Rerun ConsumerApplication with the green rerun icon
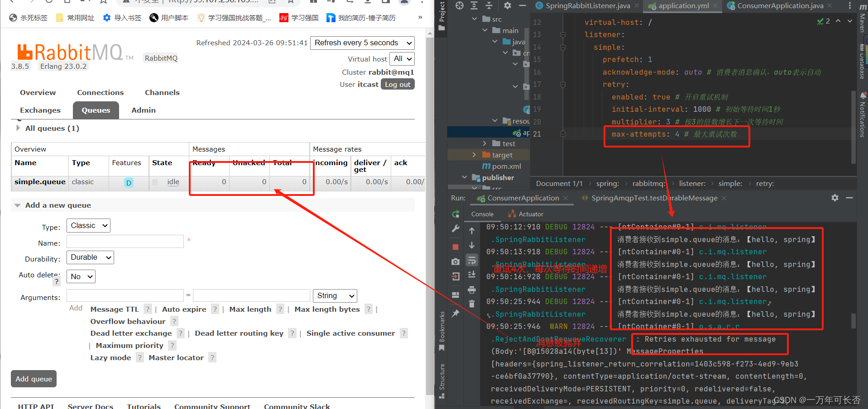 (x=456, y=214)
